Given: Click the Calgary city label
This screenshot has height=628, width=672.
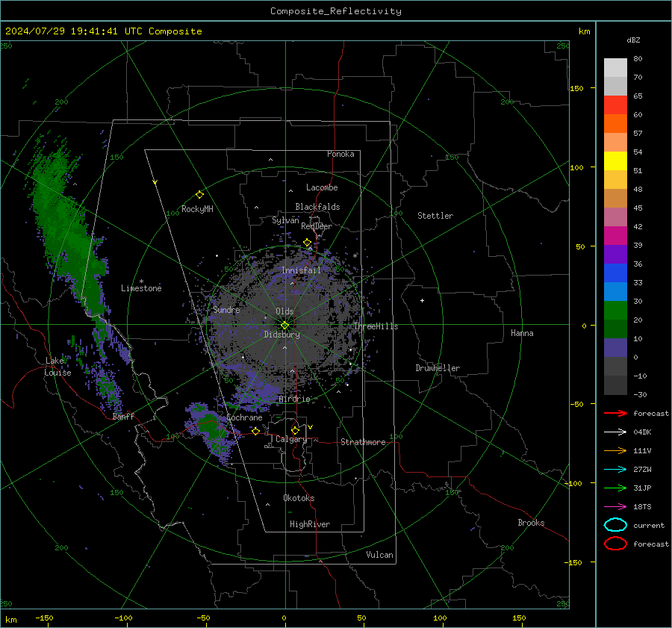Looking at the screenshot, I should 291,439.
